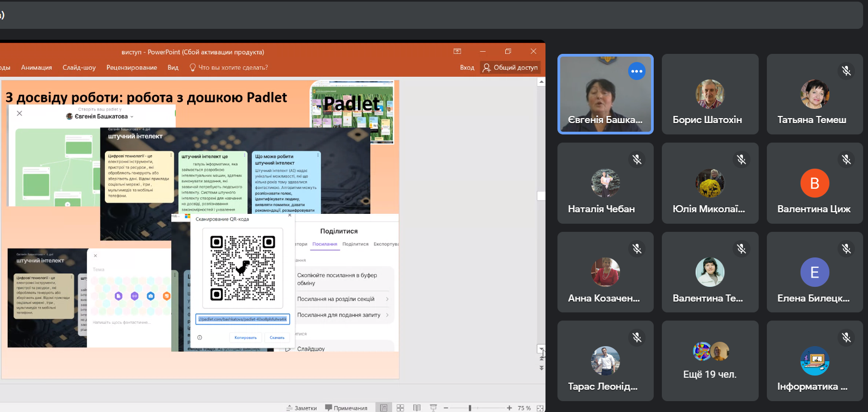868x412 pixels.
Task: Click the zoom out minus icon
Action: pyautogui.click(x=446, y=408)
